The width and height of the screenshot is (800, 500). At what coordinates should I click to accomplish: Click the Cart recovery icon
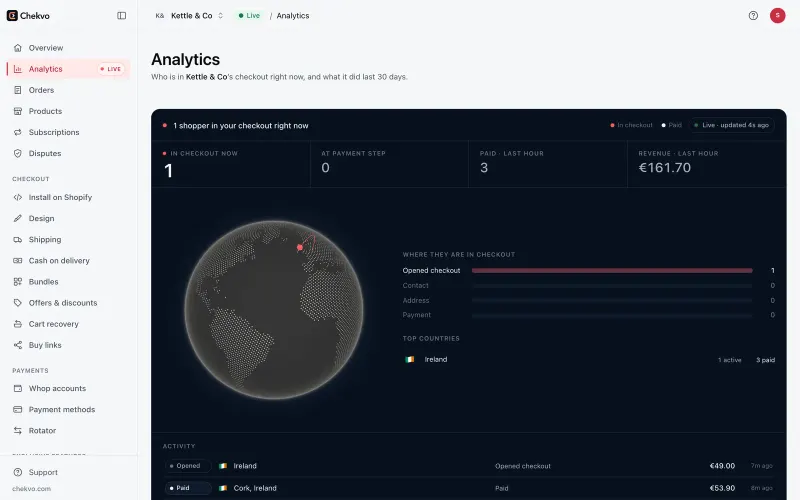pyautogui.click(x=18, y=324)
